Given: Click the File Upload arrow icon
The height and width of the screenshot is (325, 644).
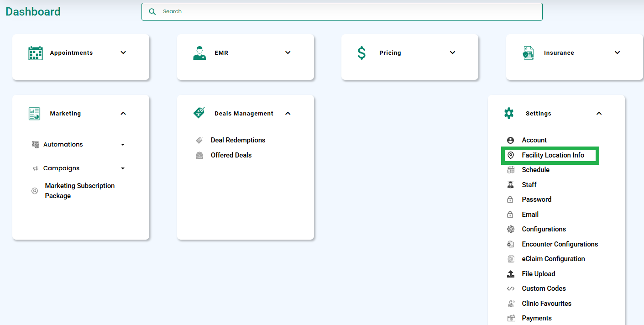Looking at the screenshot, I should click(511, 274).
